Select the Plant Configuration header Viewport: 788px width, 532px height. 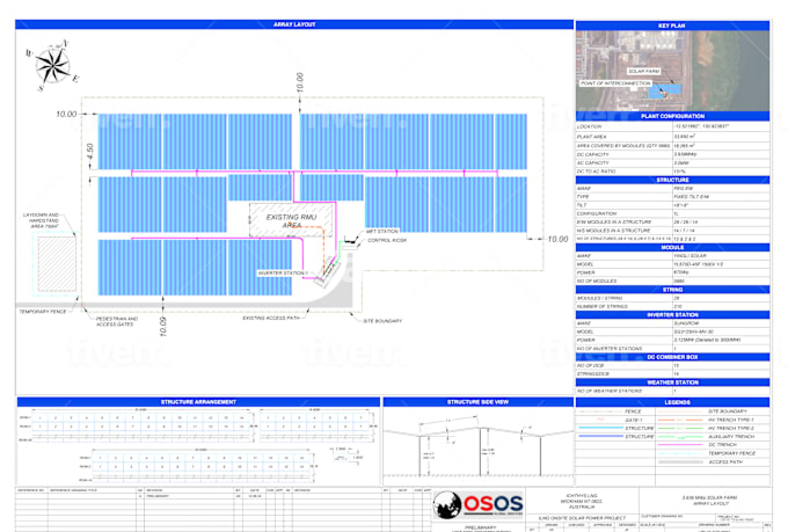(x=672, y=116)
